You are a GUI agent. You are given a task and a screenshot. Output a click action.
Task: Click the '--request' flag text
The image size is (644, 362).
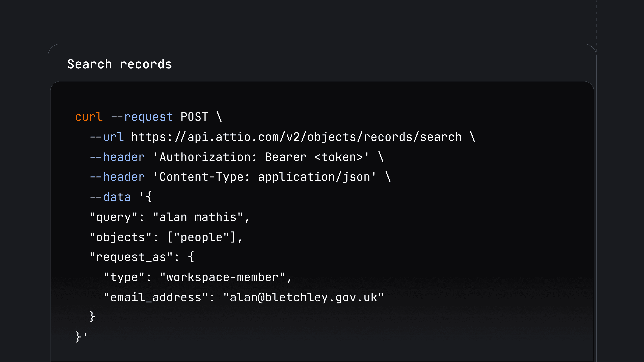click(142, 117)
